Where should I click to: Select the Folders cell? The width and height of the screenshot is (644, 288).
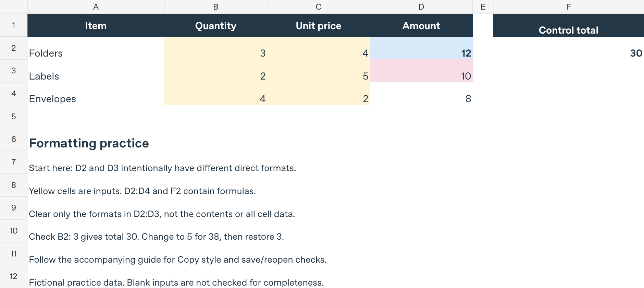point(96,48)
